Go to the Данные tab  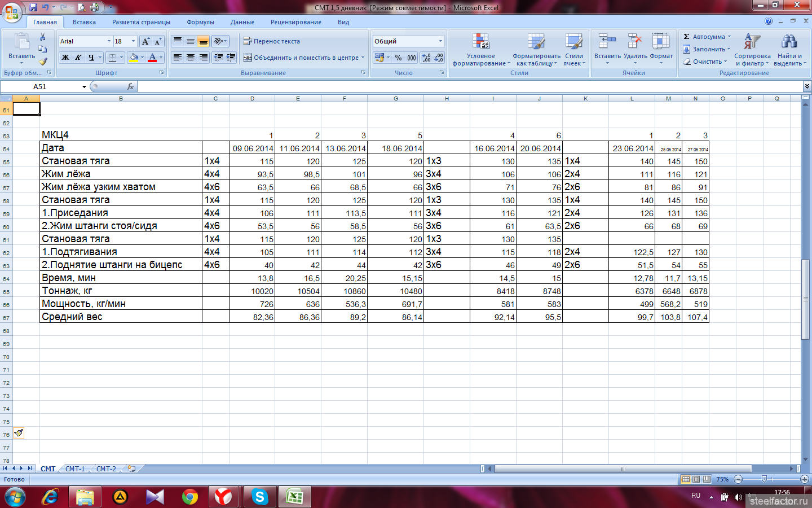coord(242,22)
